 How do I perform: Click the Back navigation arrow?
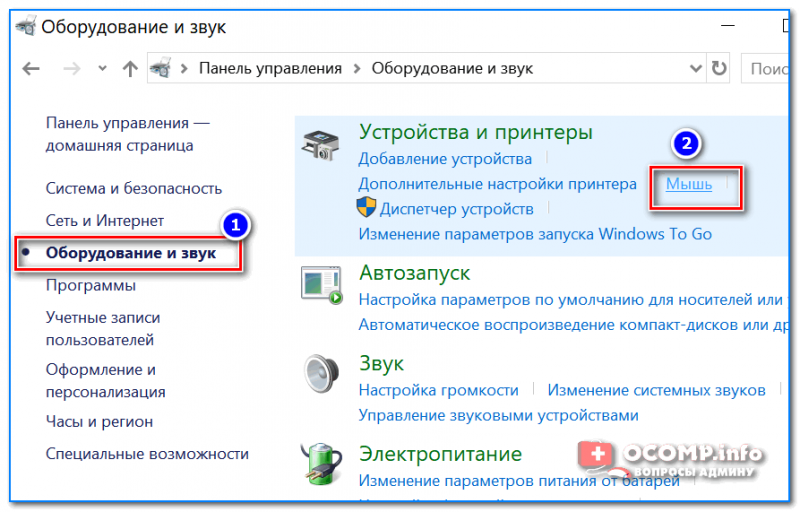[x=31, y=68]
